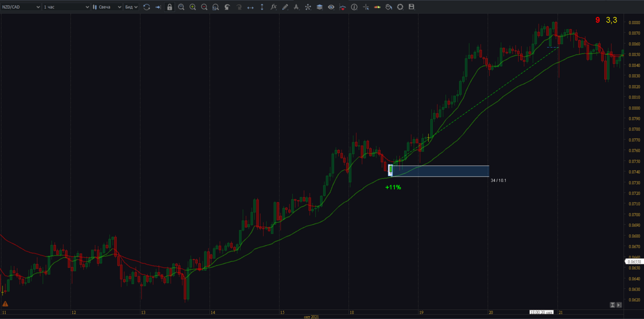Click the save floppy disk icon
The width and height of the screenshot is (644, 319).
[x=411, y=7]
